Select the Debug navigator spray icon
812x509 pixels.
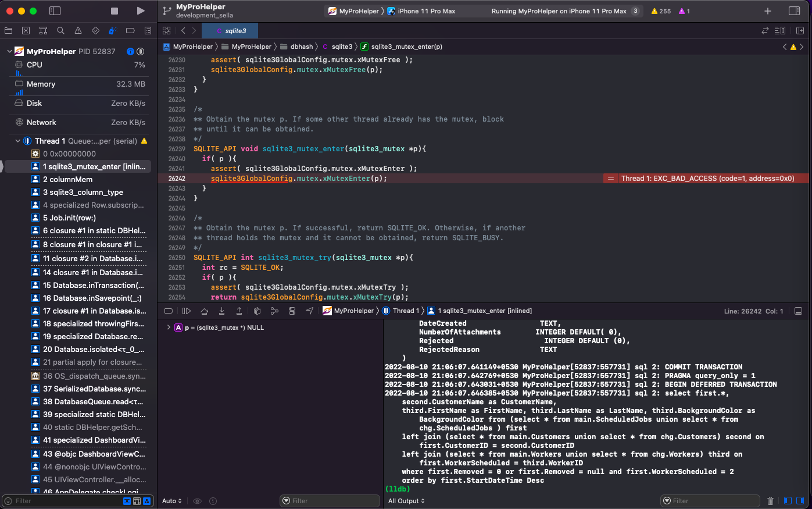pos(113,31)
